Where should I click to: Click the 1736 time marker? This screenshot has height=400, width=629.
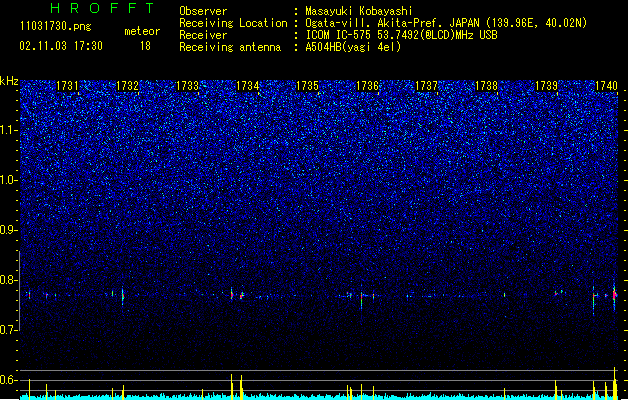click(367, 86)
